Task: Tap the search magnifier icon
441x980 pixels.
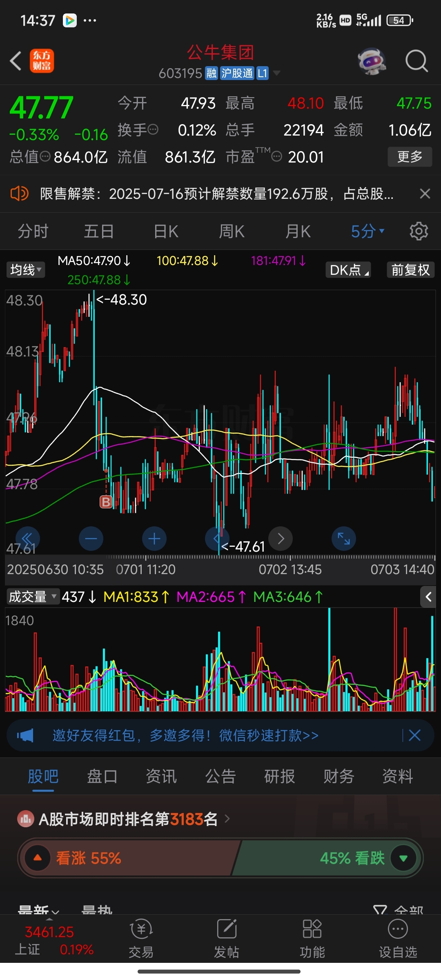Action: pyautogui.click(x=416, y=61)
